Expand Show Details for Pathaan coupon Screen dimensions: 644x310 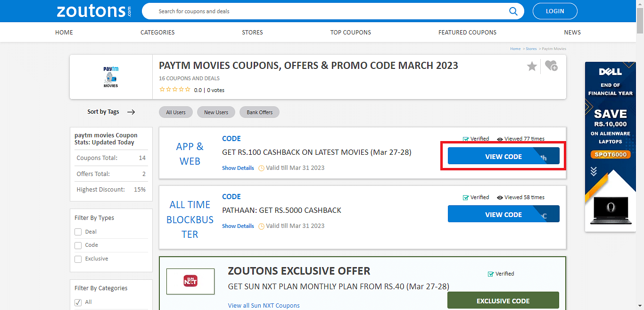click(x=238, y=226)
